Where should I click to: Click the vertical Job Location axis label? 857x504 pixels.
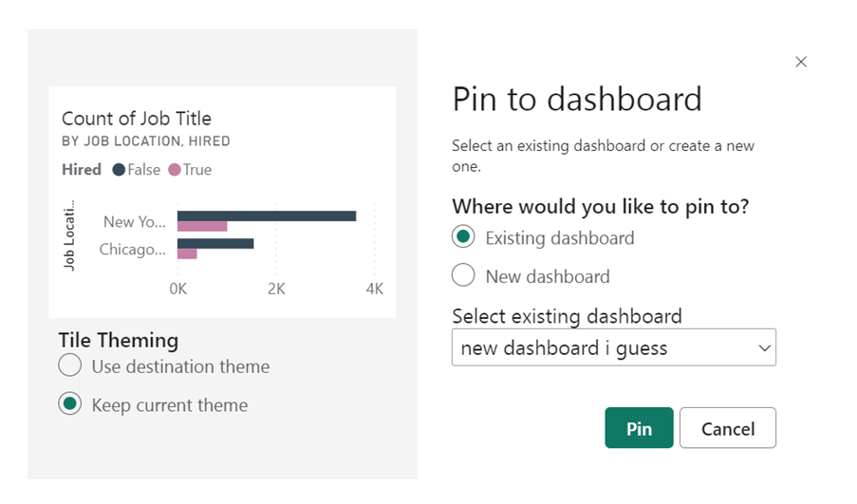pos(69,235)
